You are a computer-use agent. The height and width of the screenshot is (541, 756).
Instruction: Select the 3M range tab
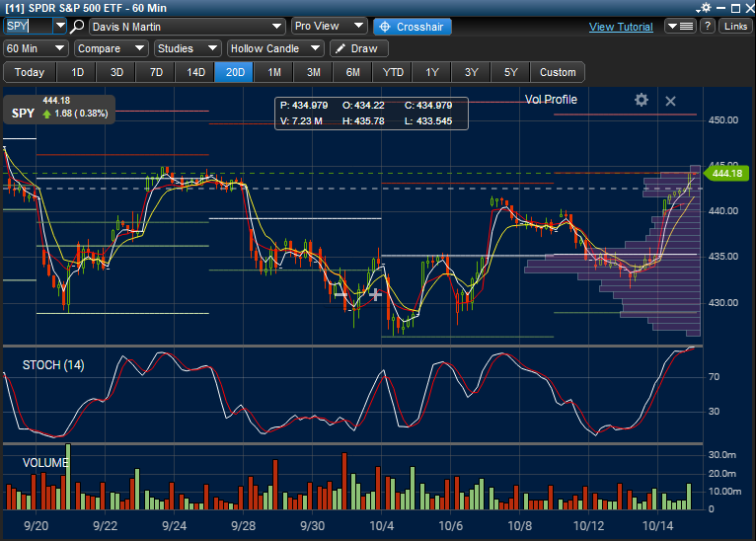click(x=314, y=72)
